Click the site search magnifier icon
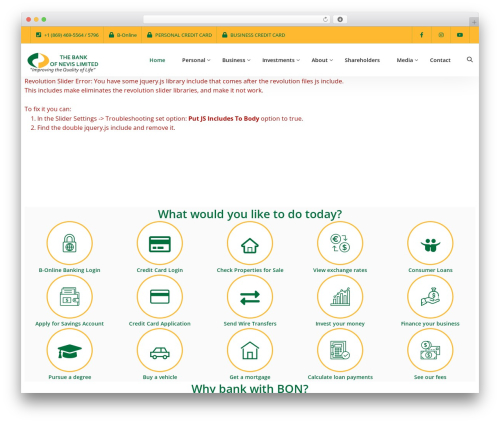The width and height of the screenshot is (500, 423). (470, 59)
